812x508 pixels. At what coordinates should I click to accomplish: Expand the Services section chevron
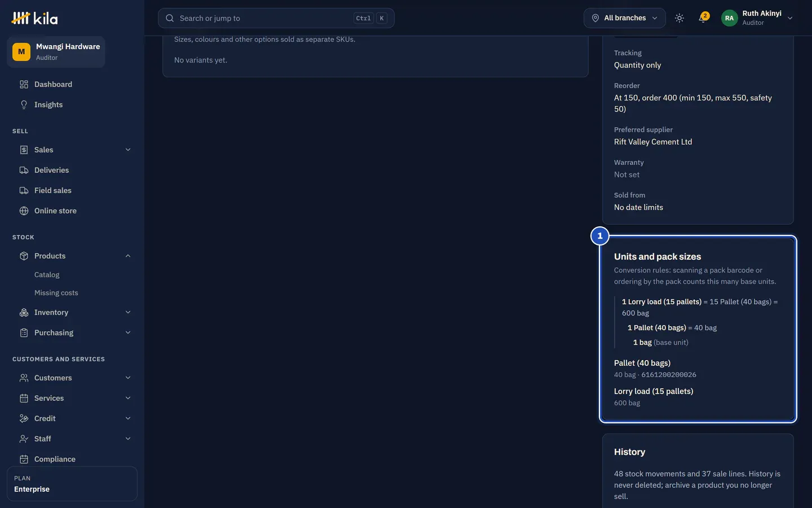point(128,398)
